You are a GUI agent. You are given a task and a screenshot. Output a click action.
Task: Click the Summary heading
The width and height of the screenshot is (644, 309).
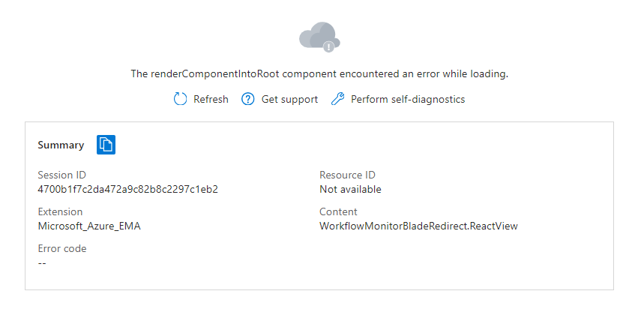[x=61, y=145]
